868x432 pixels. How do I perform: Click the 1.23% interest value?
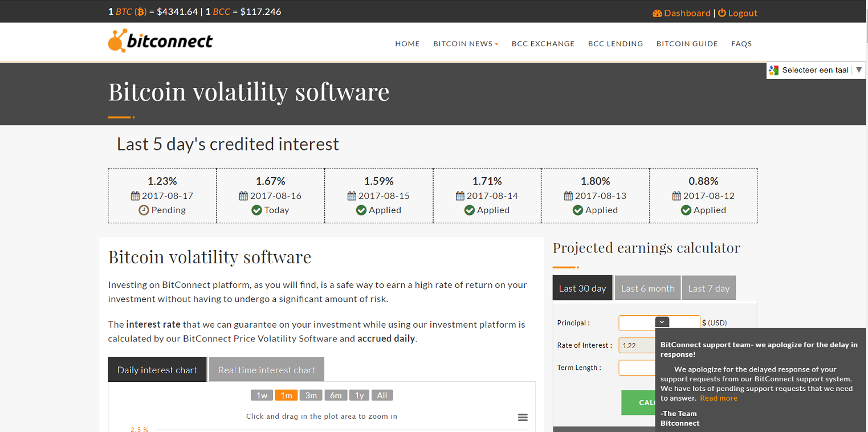click(162, 181)
